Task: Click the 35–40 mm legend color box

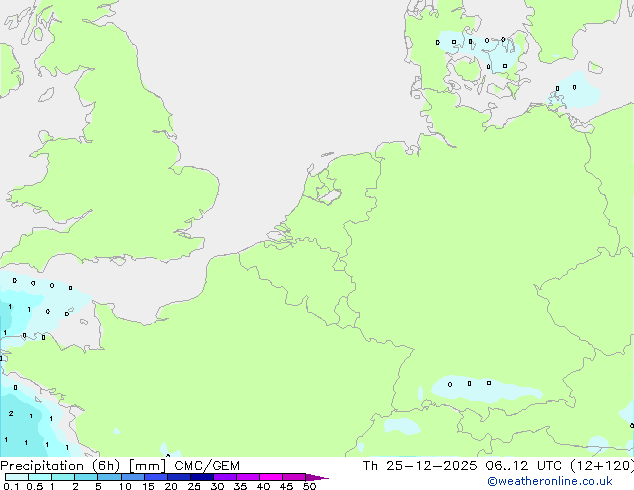Action: click(x=248, y=477)
